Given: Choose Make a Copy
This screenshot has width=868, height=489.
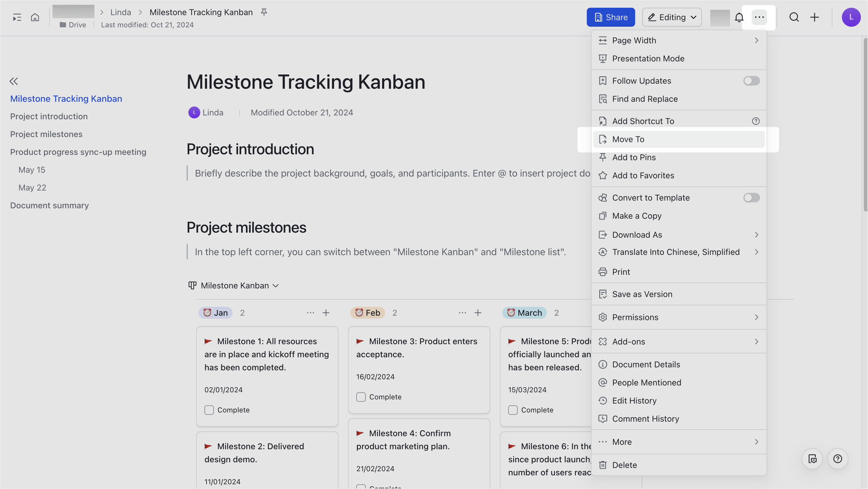Looking at the screenshot, I should click(x=679, y=216).
